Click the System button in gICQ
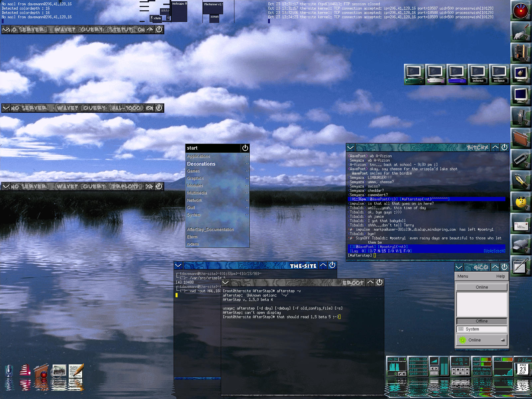532x399 pixels. (x=482, y=329)
